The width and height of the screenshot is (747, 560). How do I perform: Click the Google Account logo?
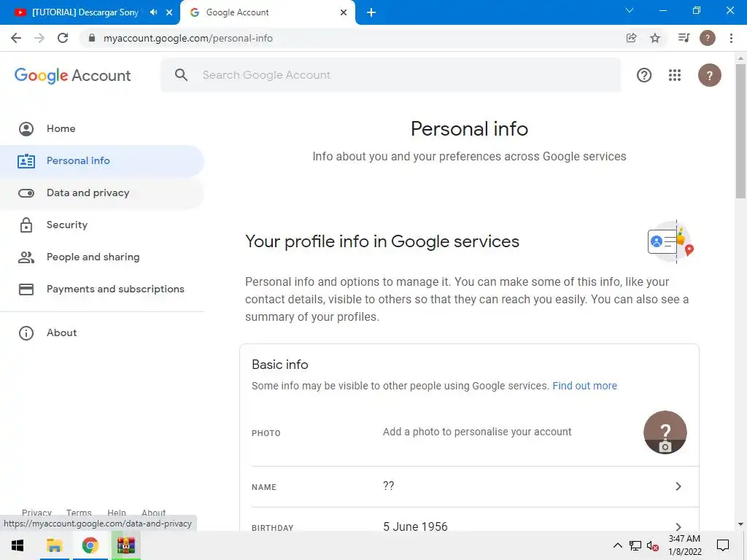(x=72, y=75)
